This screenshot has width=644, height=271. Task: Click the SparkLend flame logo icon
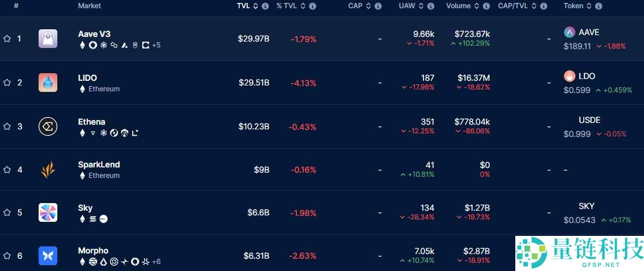pos(48,170)
